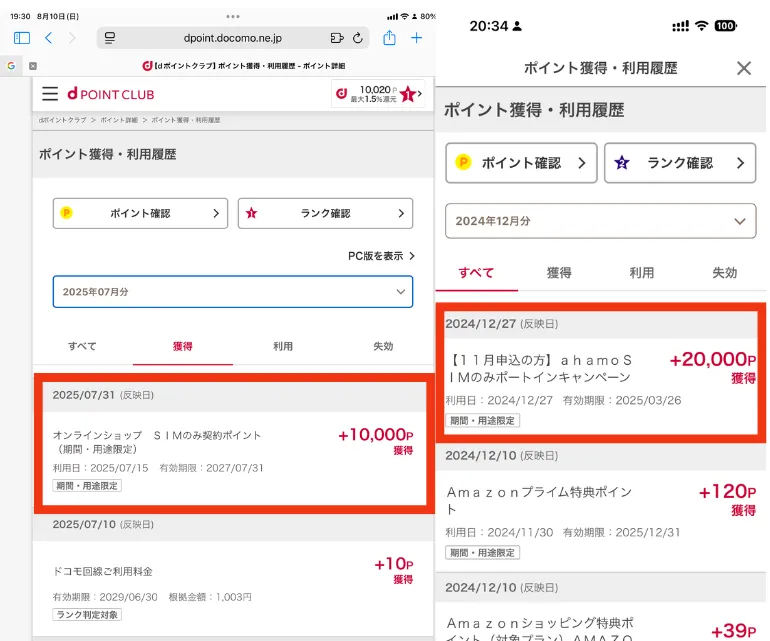Select the dポイントクラブ page tab title
770x641 pixels.
pos(244,66)
